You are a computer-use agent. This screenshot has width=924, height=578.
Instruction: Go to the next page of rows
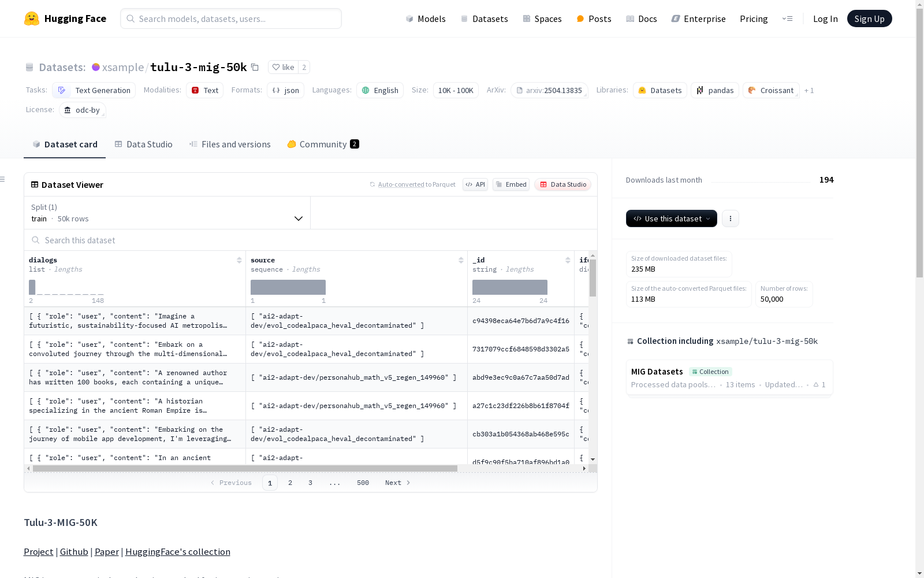click(x=398, y=483)
